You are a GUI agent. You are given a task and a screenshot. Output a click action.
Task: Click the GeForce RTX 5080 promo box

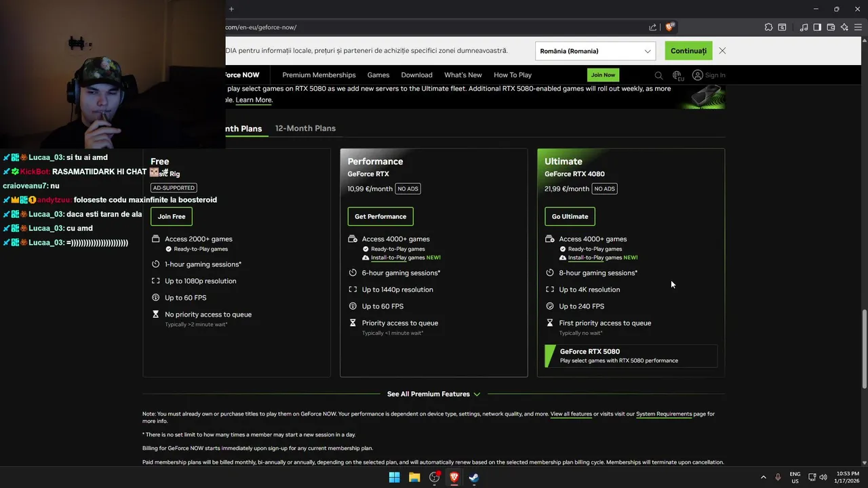(631, 356)
